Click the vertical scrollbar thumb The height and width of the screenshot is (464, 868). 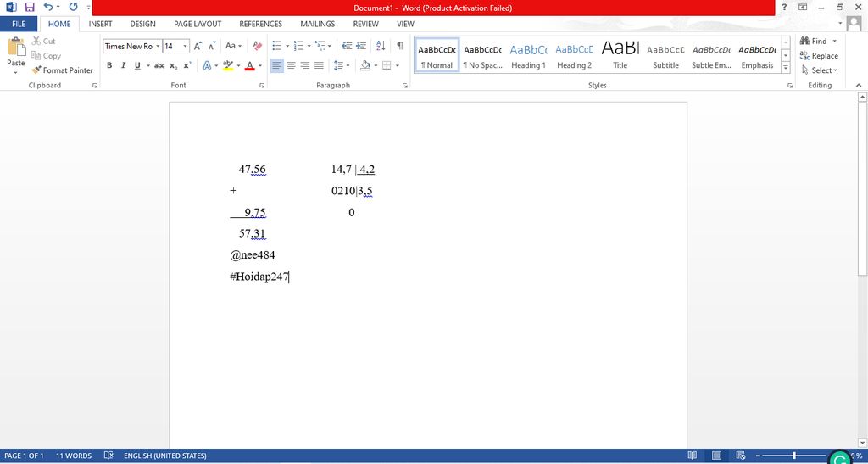862,188
